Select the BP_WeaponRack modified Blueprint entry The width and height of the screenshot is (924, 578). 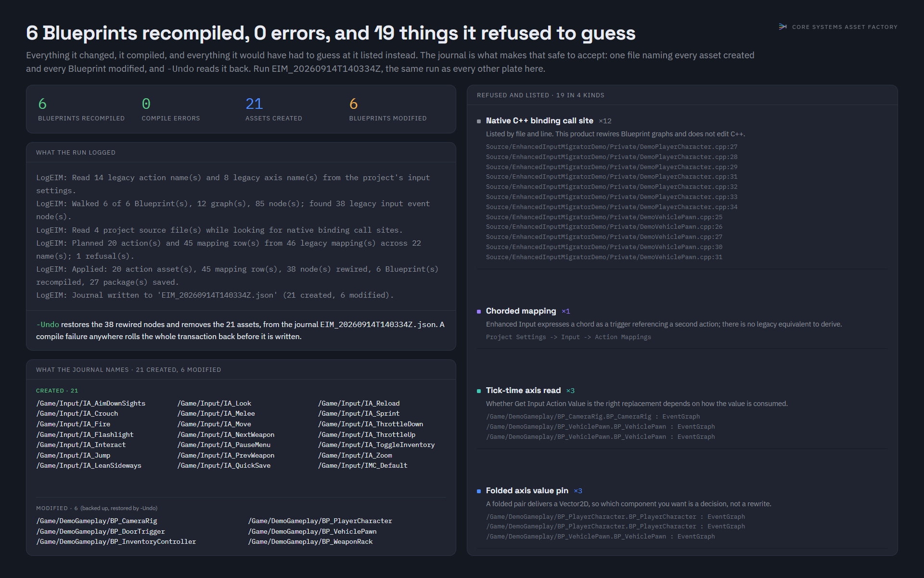click(x=310, y=542)
